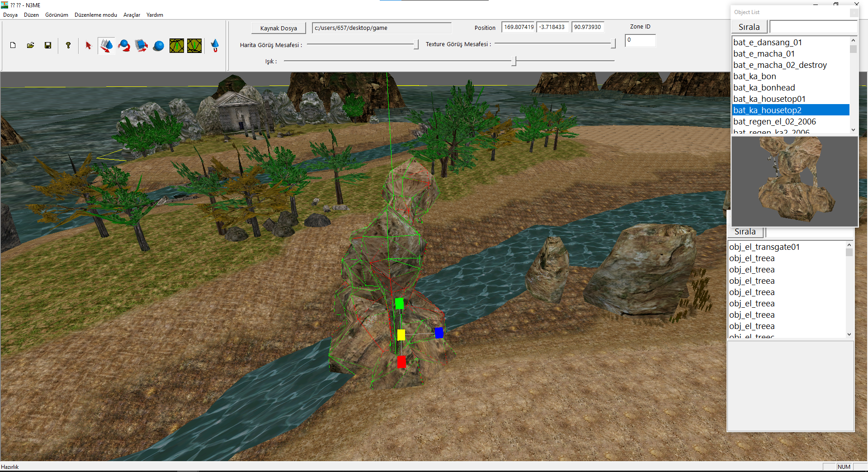Select the red arrow pointer tool
Screen dimensions: 868x472
pos(88,45)
